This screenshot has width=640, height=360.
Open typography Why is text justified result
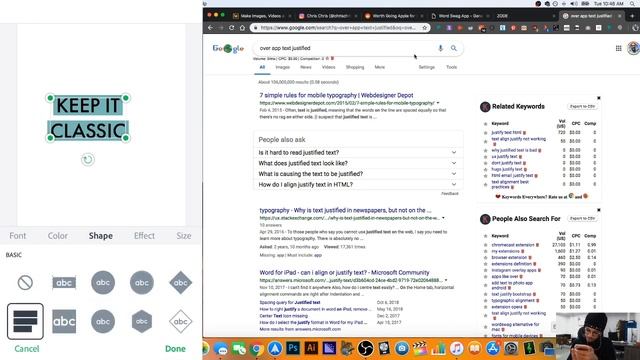coord(345,211)
